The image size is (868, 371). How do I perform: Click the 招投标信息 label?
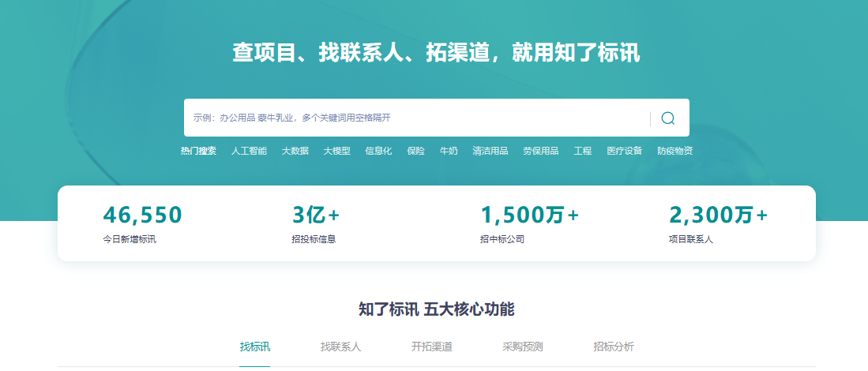pyautogui.click(x=314, y=240)
